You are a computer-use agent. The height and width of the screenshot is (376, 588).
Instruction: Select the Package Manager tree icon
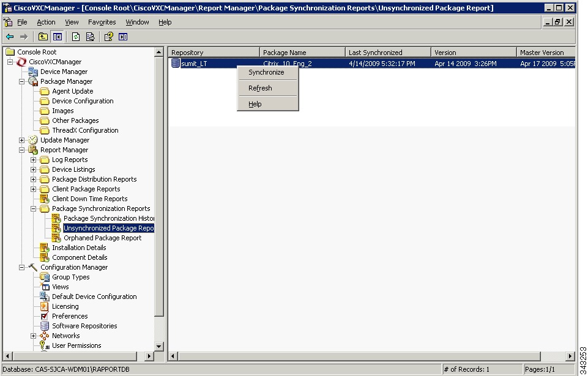click(x=33, y=81)
